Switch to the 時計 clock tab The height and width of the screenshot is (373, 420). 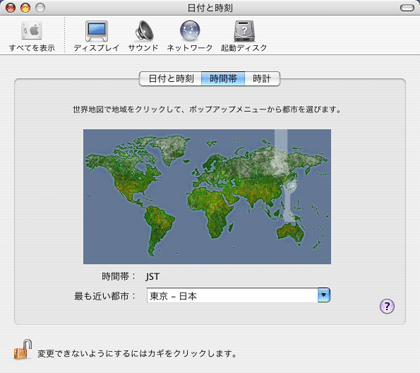coord(262,79)
